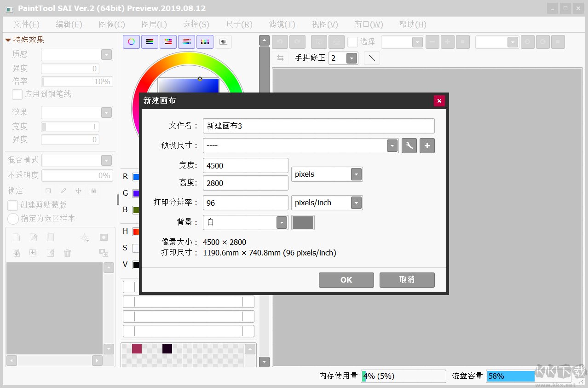Open the 滤镜 filter menu
588x388 pixels.
pos(282,24)
